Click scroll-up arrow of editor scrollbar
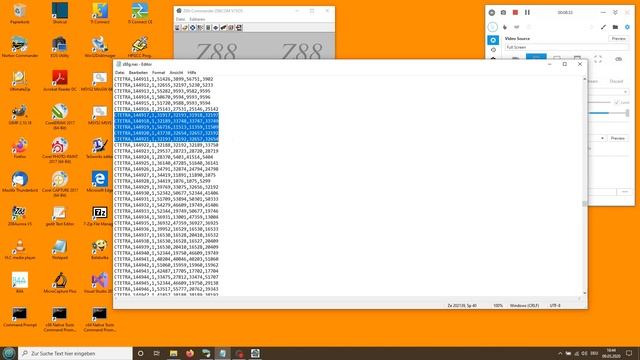The height and width of the screenshot is (360, 640). pyautogui.click(x=584, y=79)
